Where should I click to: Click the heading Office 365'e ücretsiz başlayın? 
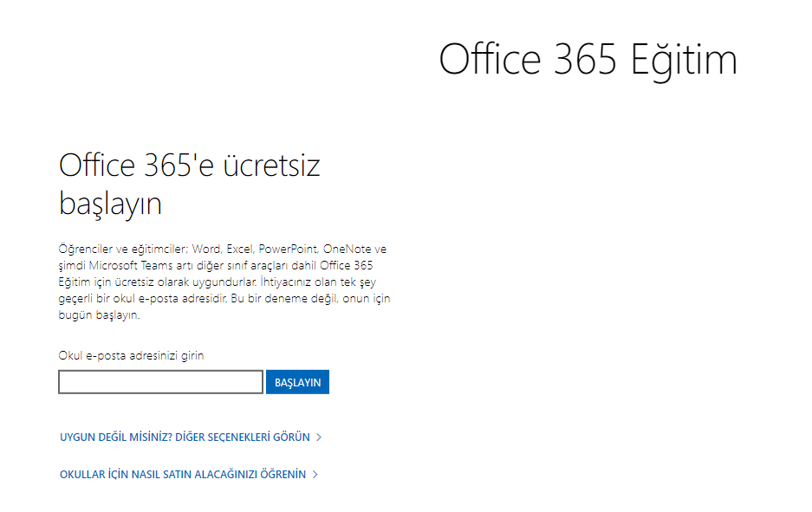tap(190, 185)
